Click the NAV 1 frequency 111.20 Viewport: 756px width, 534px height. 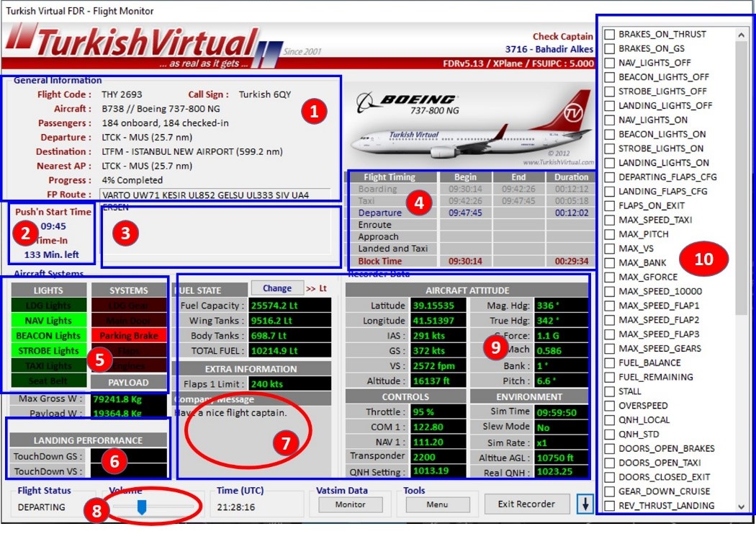click(x=438, y=442)
